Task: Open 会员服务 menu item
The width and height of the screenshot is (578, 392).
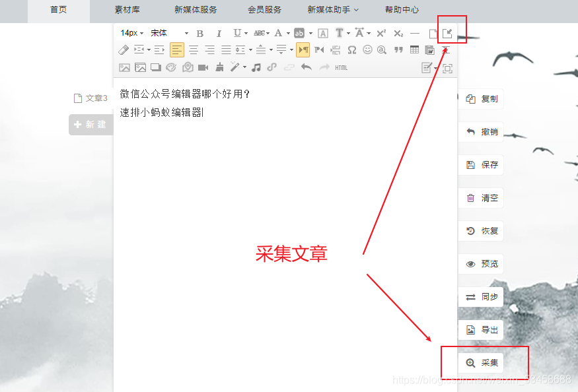Action: [x=264, y=10]
